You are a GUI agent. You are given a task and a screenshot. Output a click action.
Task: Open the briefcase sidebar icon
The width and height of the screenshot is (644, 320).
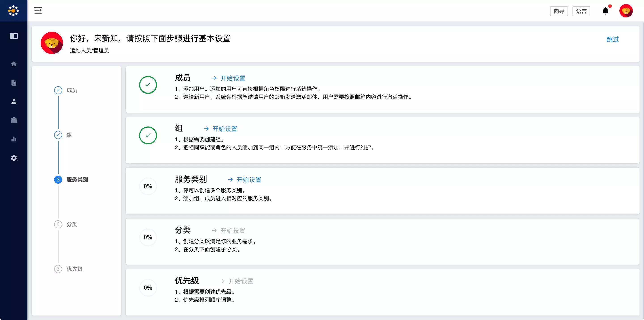[x=14, y=120]
